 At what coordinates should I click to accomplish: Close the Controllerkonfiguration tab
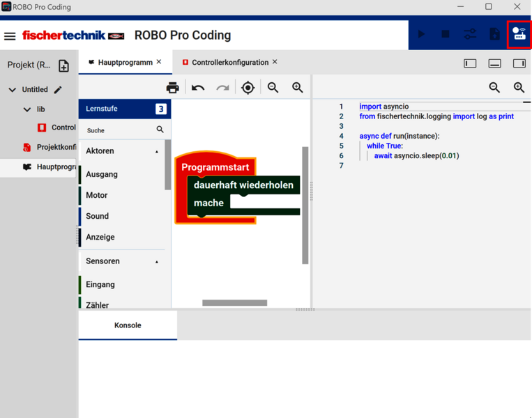click(275, 62)
